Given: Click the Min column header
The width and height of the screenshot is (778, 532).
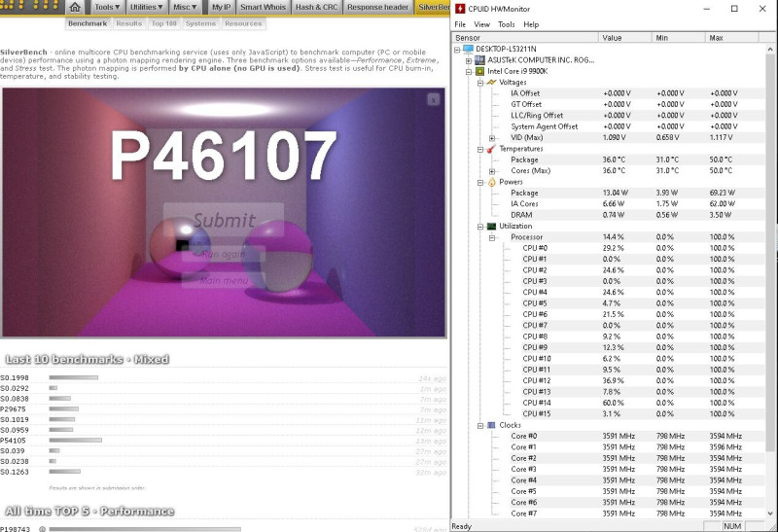Looking at the screenshot, I should [679, 38].
